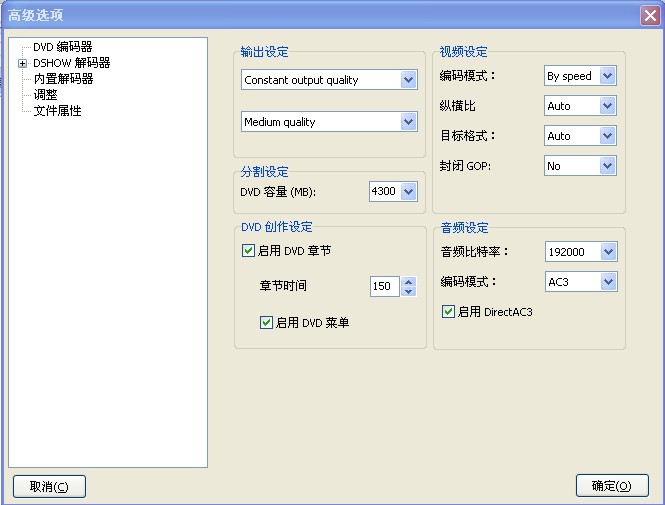Select DVD 编码器 in the tree
This screenshot has height=505, width=665.
pos(62,47)
